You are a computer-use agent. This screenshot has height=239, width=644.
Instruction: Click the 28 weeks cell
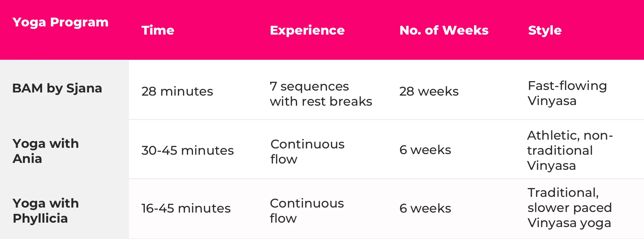coord(429,92)
